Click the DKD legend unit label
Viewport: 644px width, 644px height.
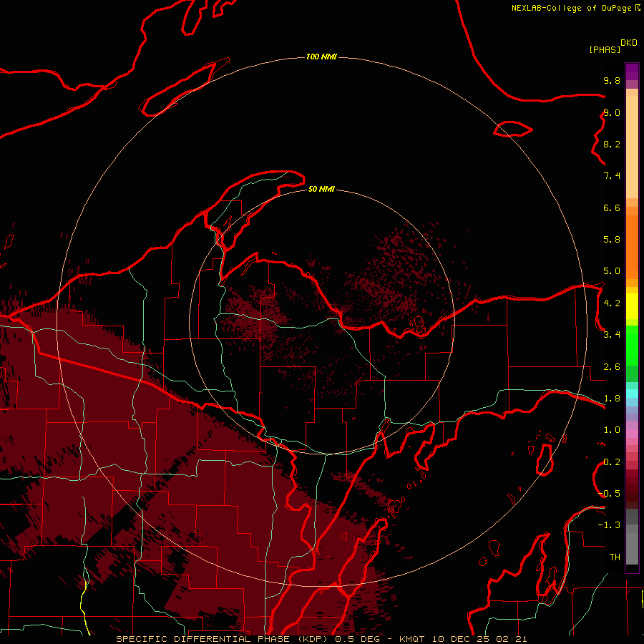(629, 43)
